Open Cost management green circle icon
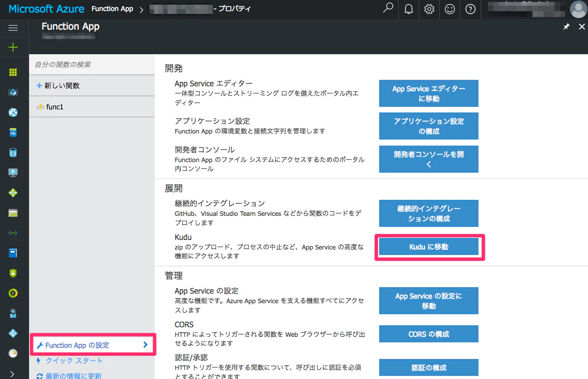The width and height of the screenshot is (588, 379). [13, 293]
